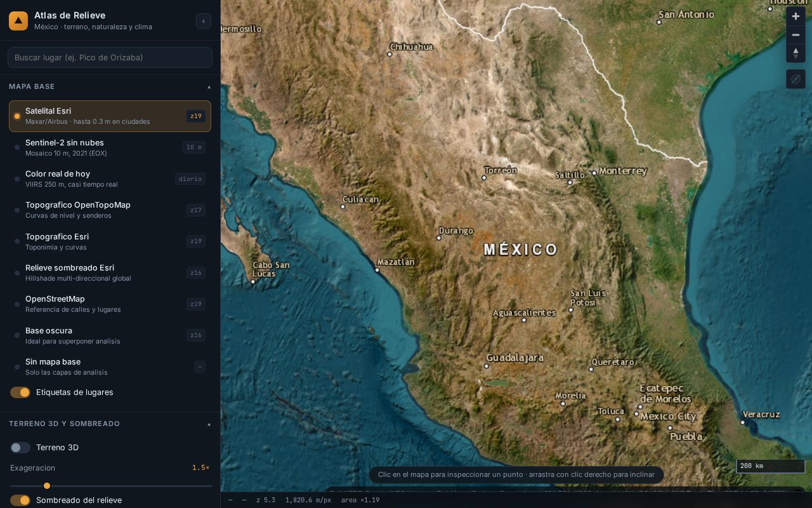Viewport: 812px width, 508px height.
Task: Toggle Etiquetas de lugares switch
Action: click(20, 392)
